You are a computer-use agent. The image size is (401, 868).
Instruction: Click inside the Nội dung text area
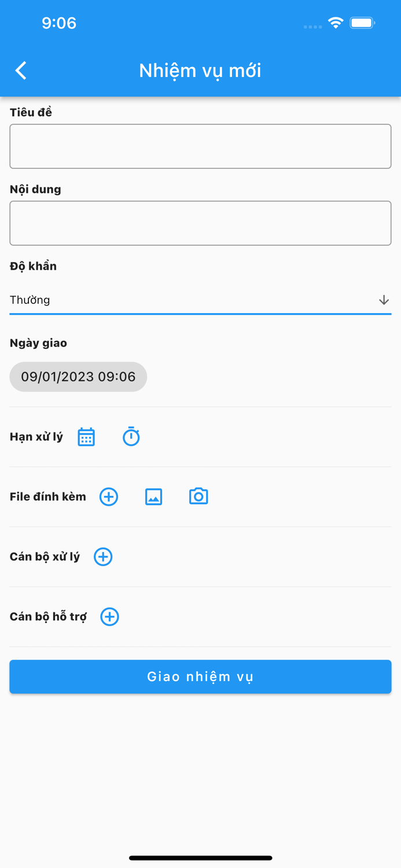click(200, 223)
